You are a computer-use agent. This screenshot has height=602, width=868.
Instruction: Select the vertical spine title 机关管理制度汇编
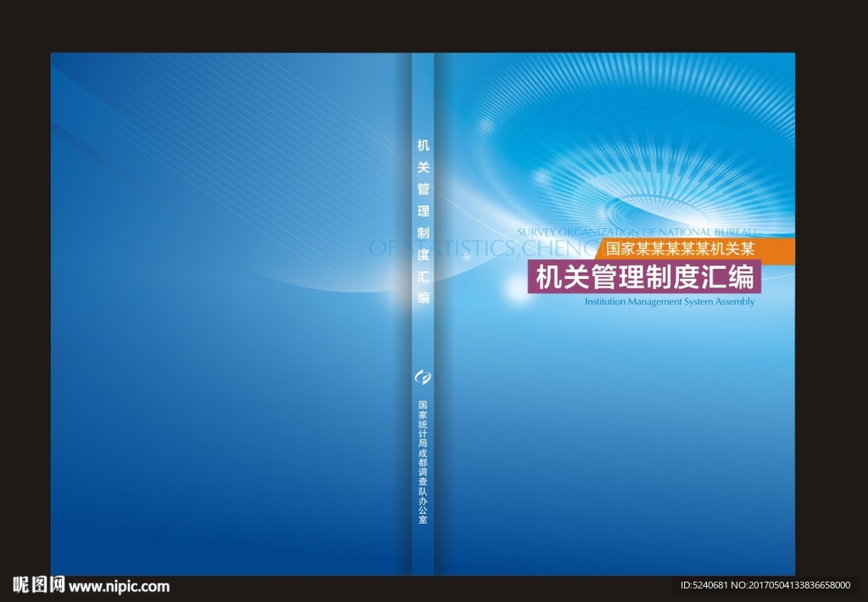click(x=424, y=221)
